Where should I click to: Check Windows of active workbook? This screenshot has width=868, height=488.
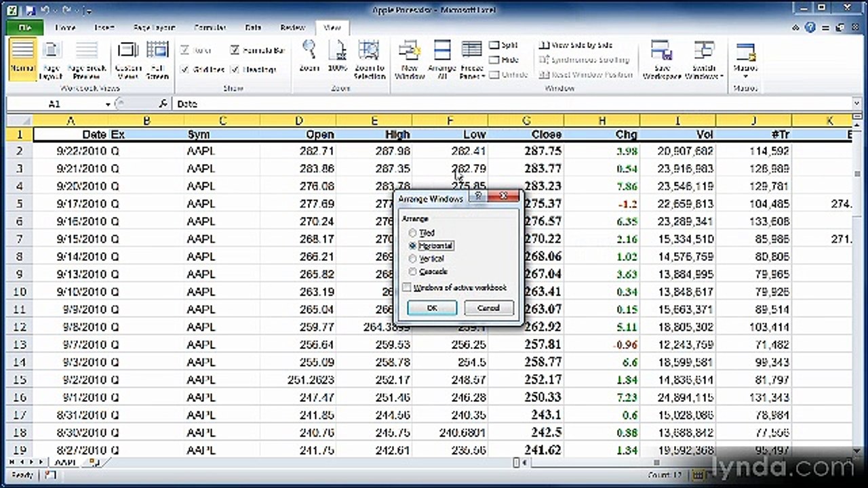coord(455,287)
